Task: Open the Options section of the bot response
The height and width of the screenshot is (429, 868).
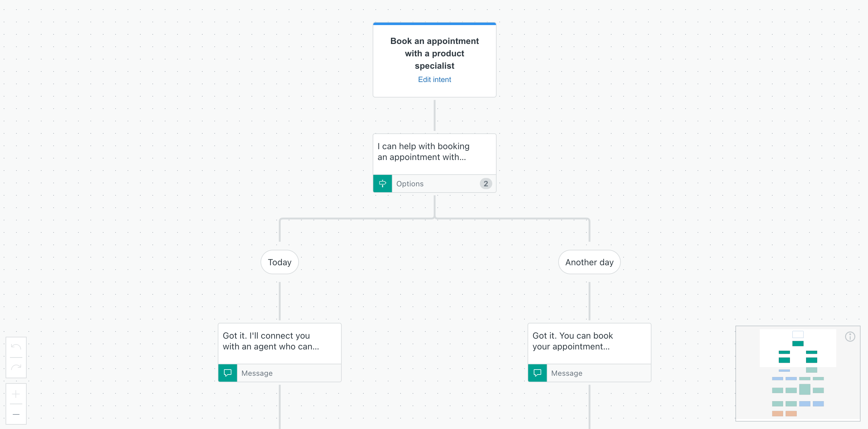Action: click(x=410, y=184)
